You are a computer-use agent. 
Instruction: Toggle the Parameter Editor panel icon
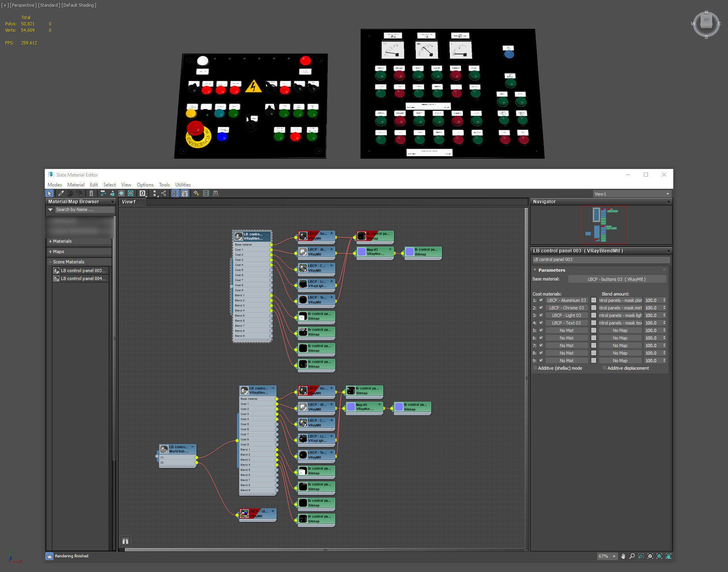[x=185, y=193]
